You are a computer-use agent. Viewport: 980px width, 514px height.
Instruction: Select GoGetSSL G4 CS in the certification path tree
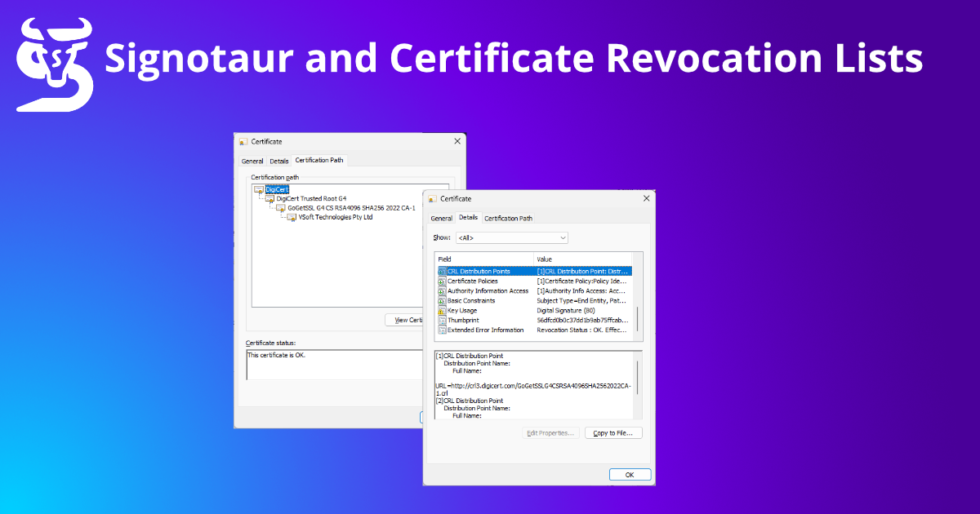351,207
